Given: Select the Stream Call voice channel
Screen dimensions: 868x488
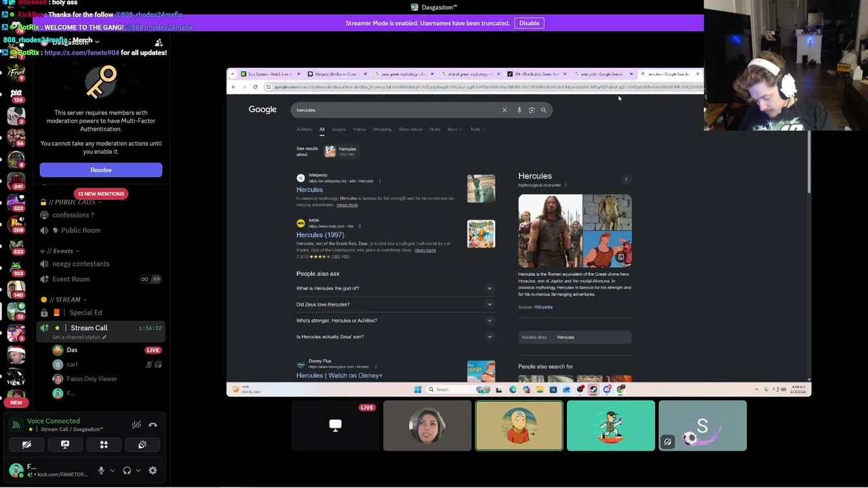Looking at the screenshot, I should tap(89, 328).
